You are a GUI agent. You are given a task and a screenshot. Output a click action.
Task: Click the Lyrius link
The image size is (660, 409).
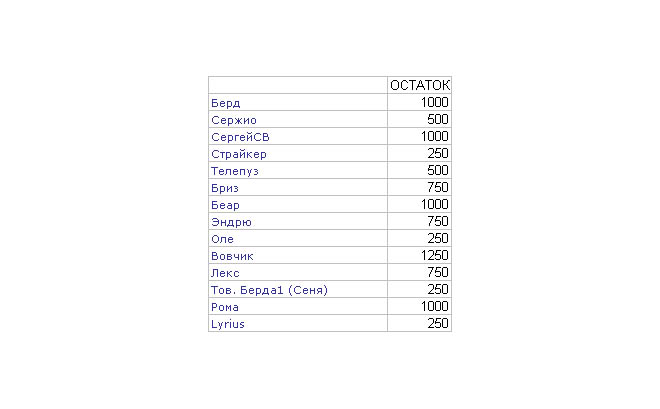click(x=228, y=324)
